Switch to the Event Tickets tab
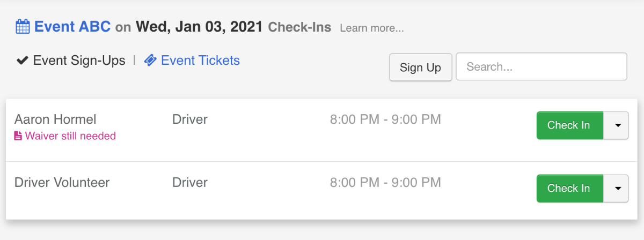Viewport: 644px width, 240px height. point(200,61)
